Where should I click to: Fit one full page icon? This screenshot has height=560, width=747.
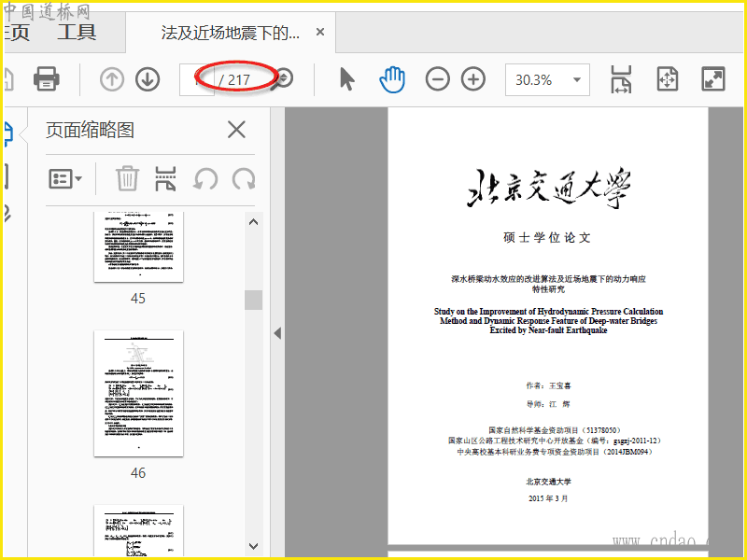click(667, 79)
